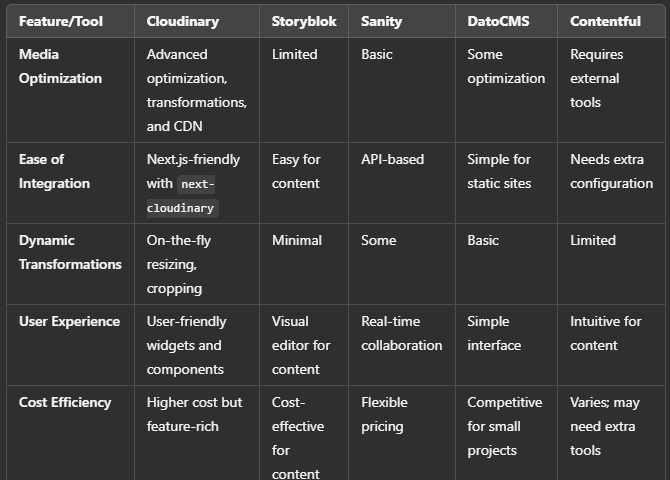Select the Cost Efficiency row label
Viewport: 670px width, 480px height.
65,402
